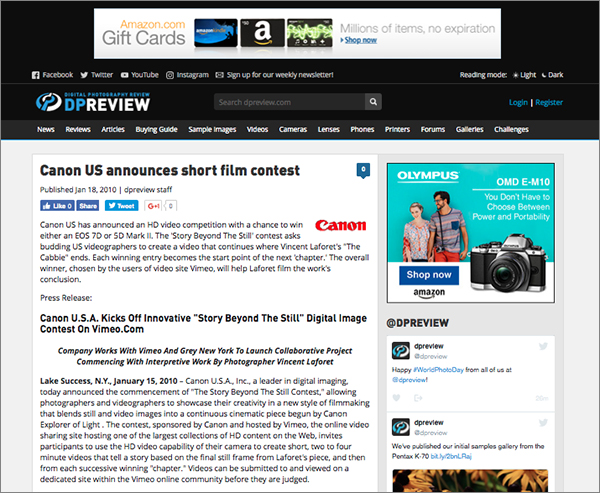Screen dimensions: 600x493
Task: Click Shop now in Amazon gift card banner
Action: tap(360, 40)
